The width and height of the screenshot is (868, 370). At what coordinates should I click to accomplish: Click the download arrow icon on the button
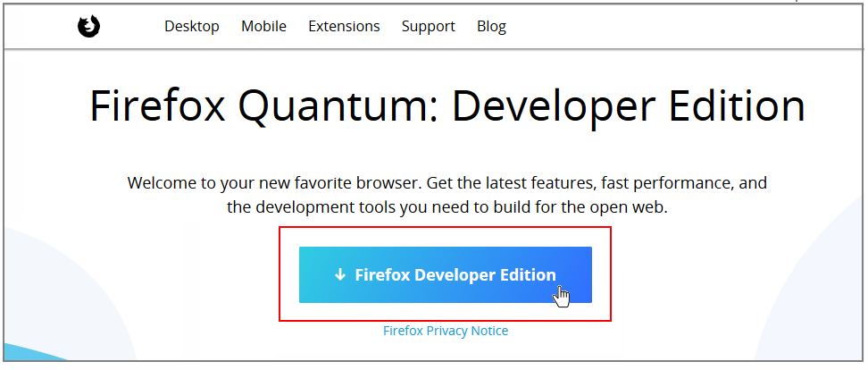(x=339, y=275)
